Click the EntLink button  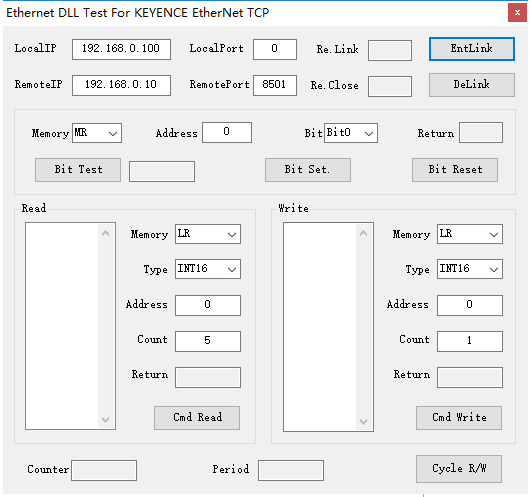(x=472, y=49)
